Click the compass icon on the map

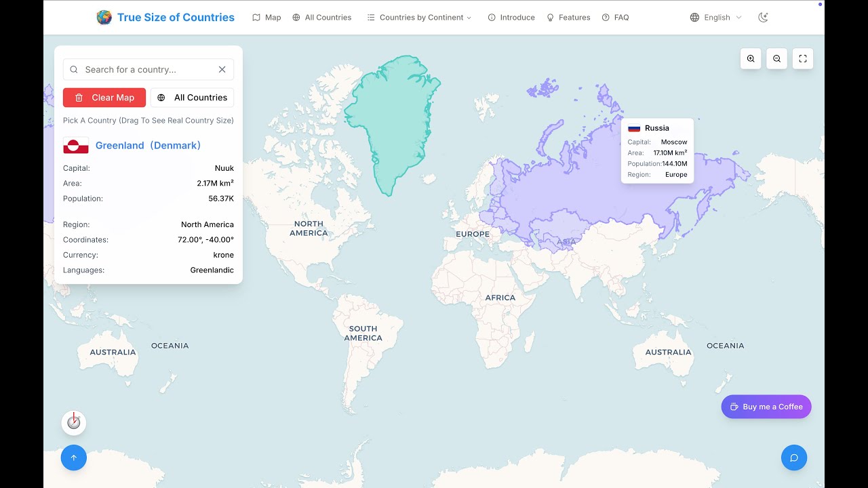pos(74,422)
